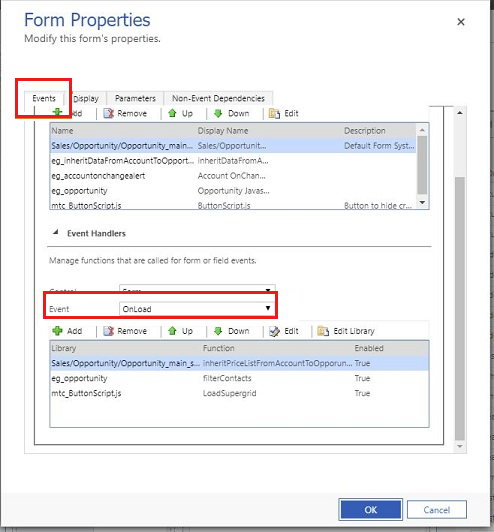Viewport: 494px width, 532px height.
Task: Click the Cancel button
Action: pos(437,509)
